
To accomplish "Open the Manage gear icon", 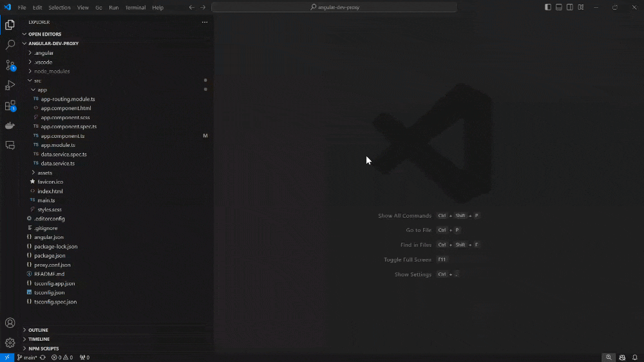I will point(10,343).
